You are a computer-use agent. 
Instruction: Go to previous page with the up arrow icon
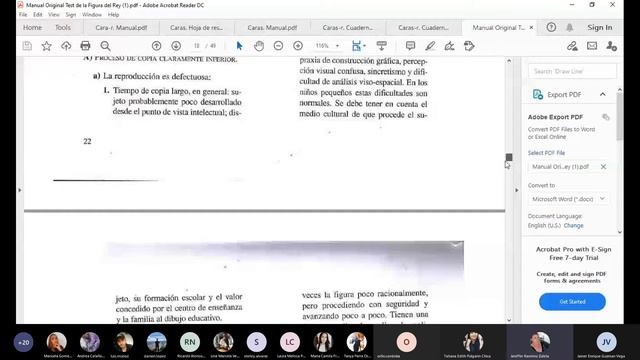[x=156, y=46]
